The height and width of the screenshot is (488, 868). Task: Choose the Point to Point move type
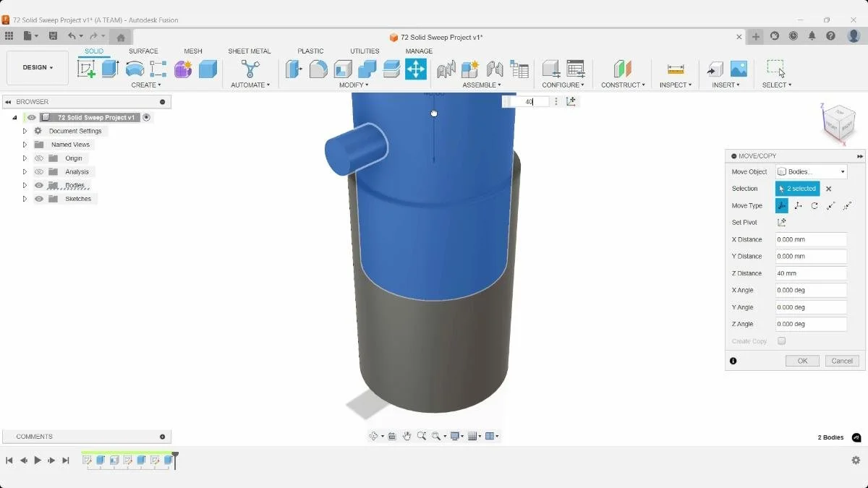[x=830, y=205]
